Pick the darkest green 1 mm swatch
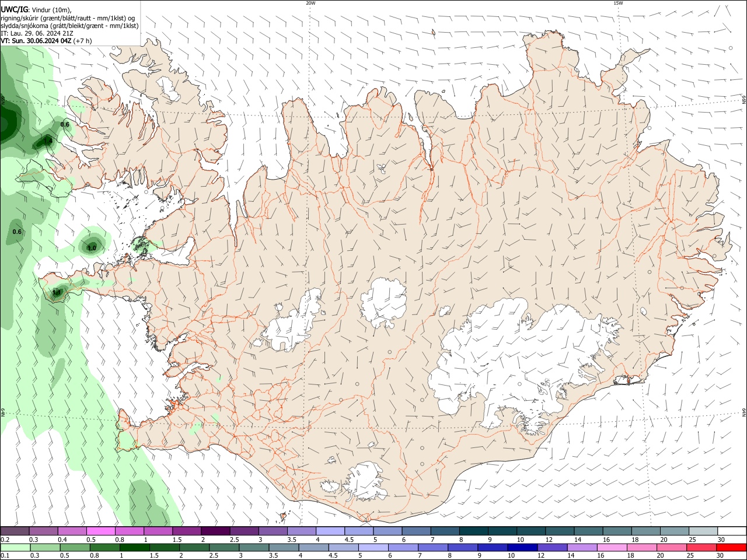This screenshot has width=747, height=560. [134, 547]
